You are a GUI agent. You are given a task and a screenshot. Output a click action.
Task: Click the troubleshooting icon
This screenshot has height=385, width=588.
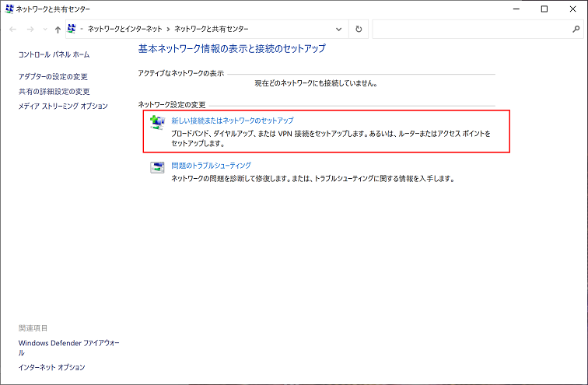(157, 167)
